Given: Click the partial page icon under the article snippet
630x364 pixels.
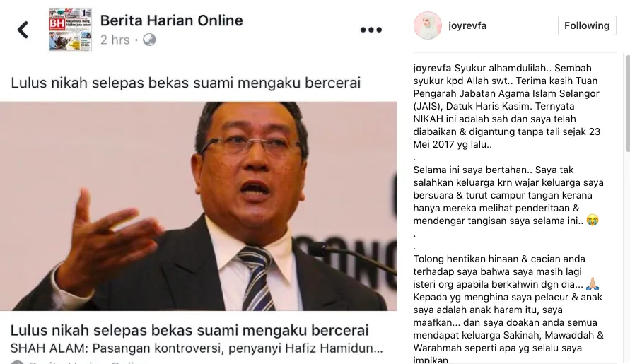Looking at the screenshot, I should pyautogui.click(x=17, y=363).
